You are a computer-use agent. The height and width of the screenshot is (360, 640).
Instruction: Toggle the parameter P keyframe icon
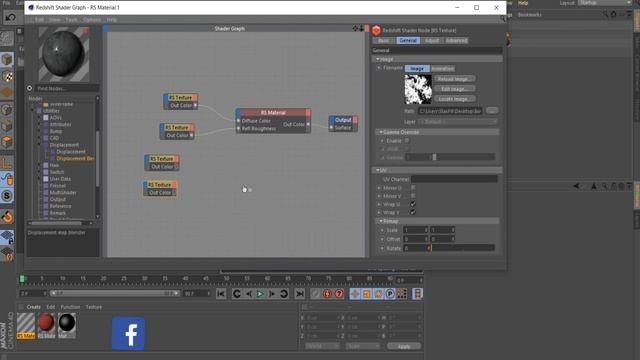(x=390, y=294)
